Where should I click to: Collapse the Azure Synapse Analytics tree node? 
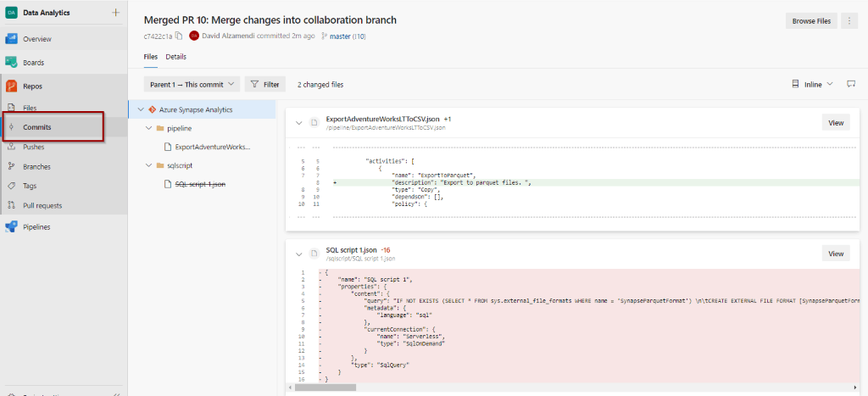coord(140,109)
